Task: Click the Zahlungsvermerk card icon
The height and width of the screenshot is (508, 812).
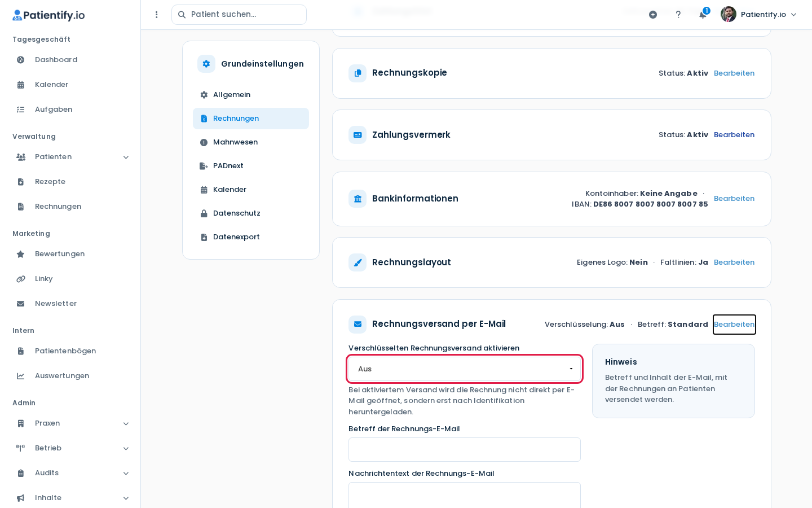Action: tap(358, 135)
